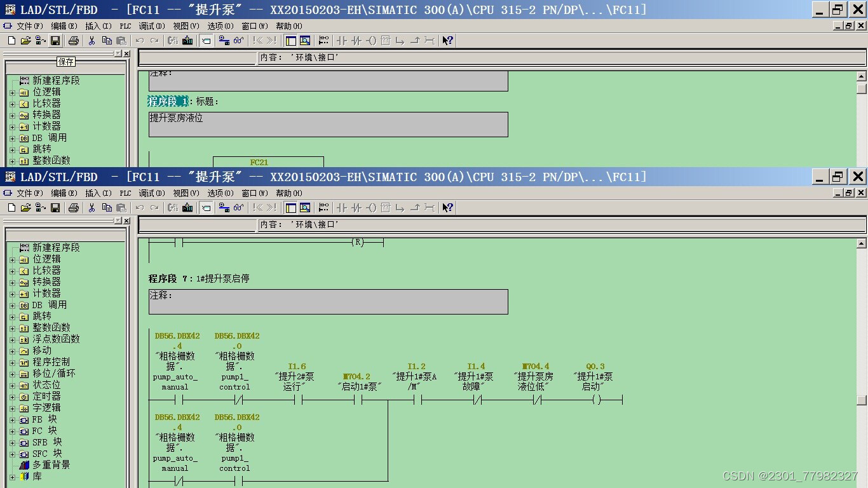
Task: Click Cut scissors icon in bottom window
Action: tap(92, 208)
